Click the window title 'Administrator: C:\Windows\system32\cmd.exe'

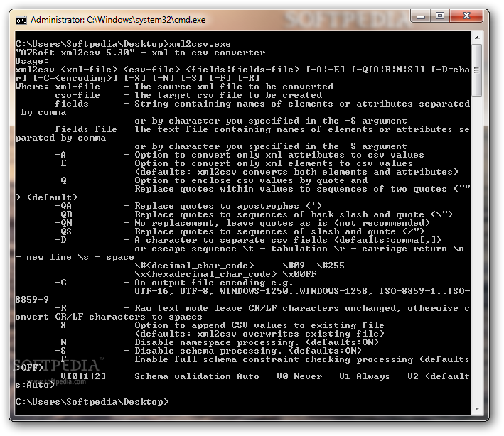118,20
